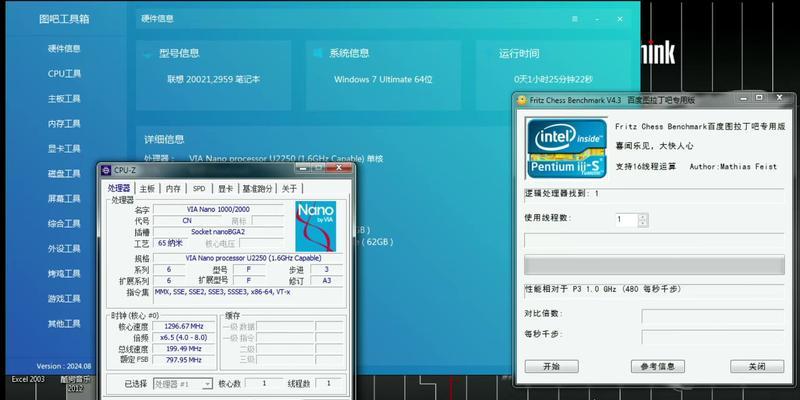
Task: Open the 显卡 tab in CPU-Z
Action: click(x=226, y=188)
